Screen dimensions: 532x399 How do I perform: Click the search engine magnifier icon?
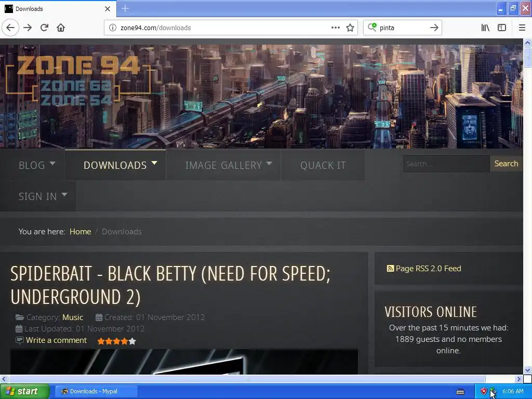pyautogui.click(x=372, y=27)
